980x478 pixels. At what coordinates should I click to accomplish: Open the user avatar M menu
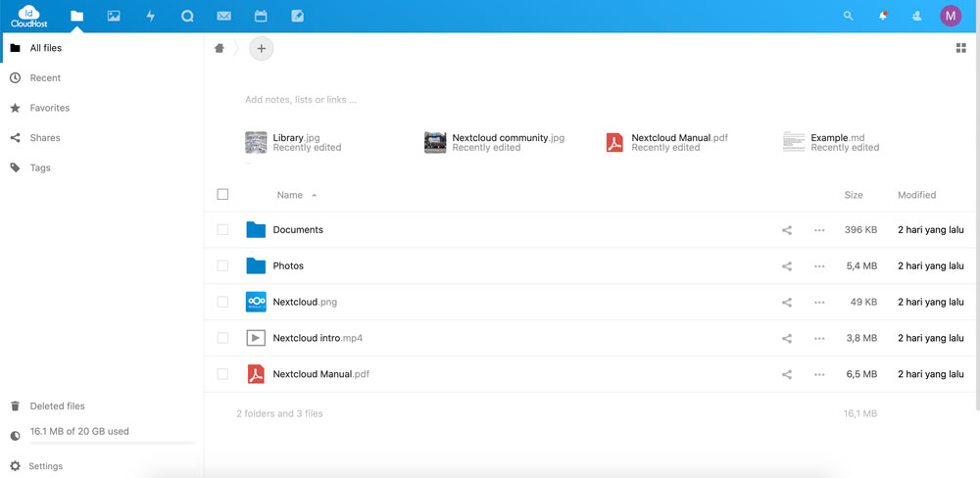pyautogui.click(x=951, y=17)
